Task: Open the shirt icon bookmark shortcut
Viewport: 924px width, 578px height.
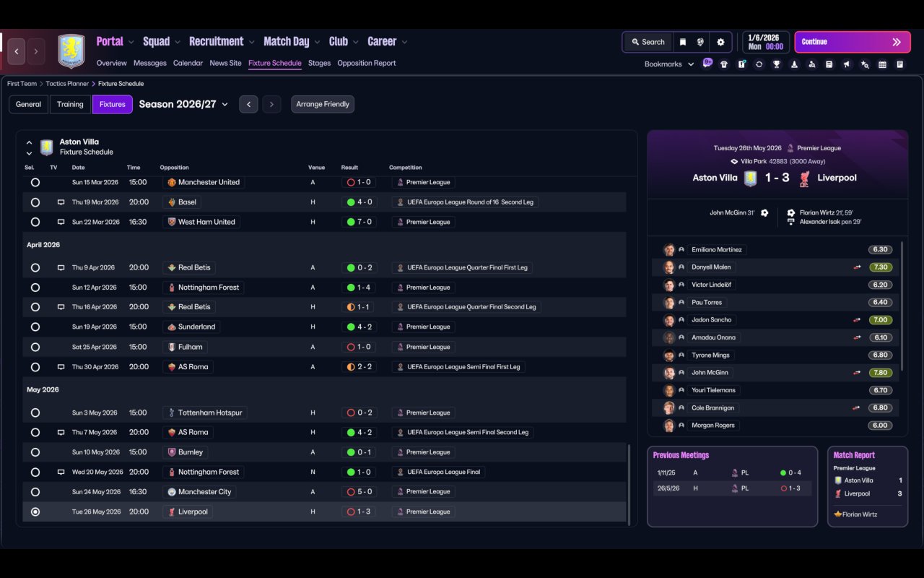Action: pyautogui.click(x=724, y=64)
